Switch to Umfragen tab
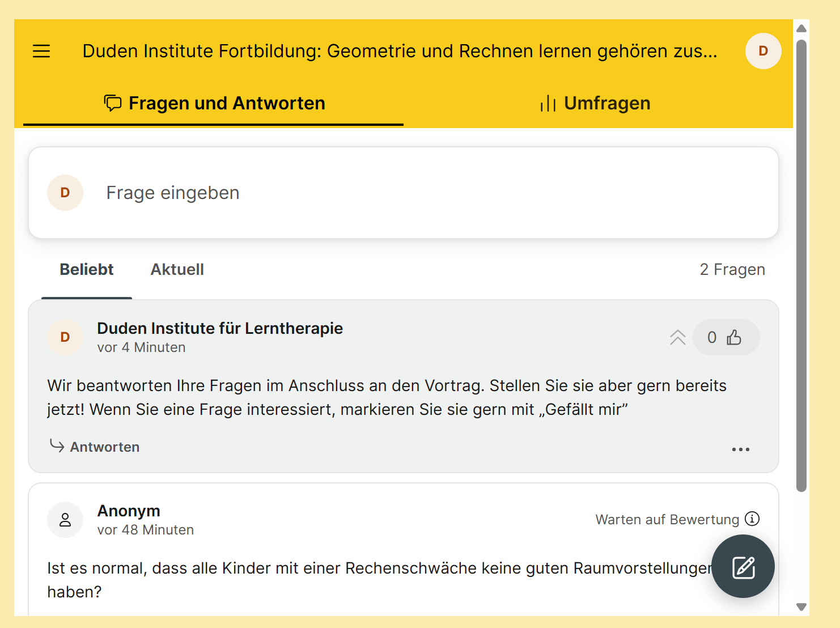840x628 pixels. 596,103
